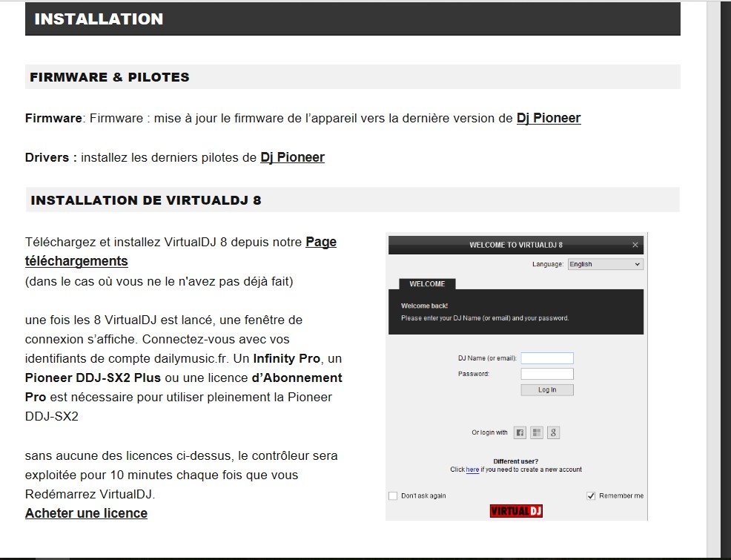731x560 pixels.
Task: Click the Password input field
Action: [x=547, y=374]
